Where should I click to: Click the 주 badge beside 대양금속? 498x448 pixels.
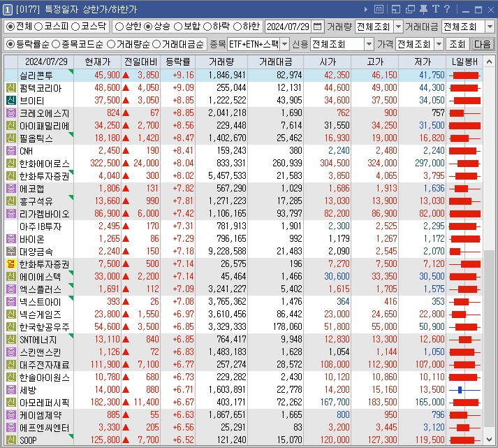coord(10,252)
